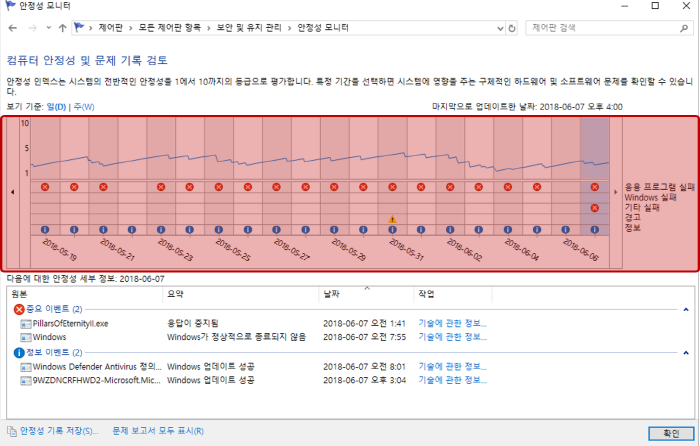Go up one level with the up arrow
The width and height of the screenshot is (700, 446).
click(62, 28)
